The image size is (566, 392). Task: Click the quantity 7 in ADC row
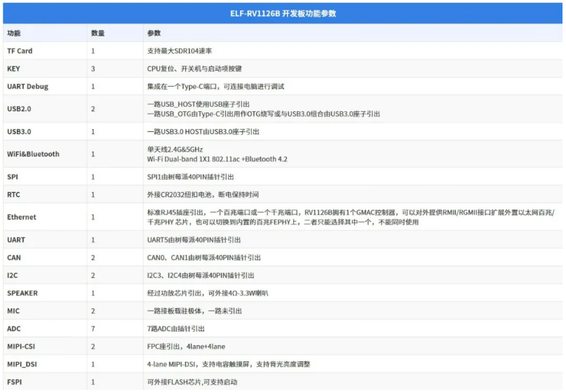click(93, 328)
